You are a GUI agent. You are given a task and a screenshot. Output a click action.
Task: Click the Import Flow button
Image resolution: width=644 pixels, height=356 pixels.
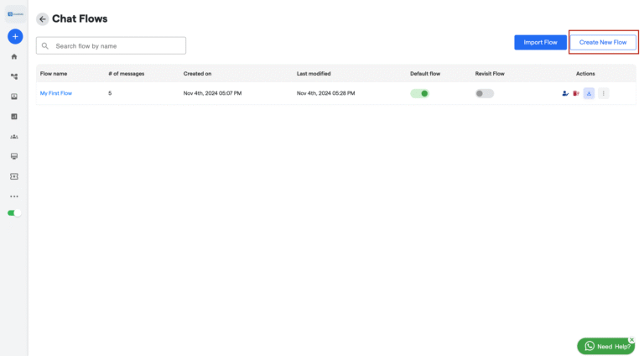coord(540,42)
